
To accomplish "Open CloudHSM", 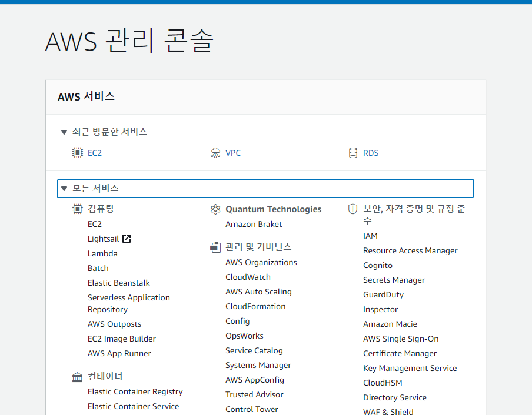I will 383,383.
